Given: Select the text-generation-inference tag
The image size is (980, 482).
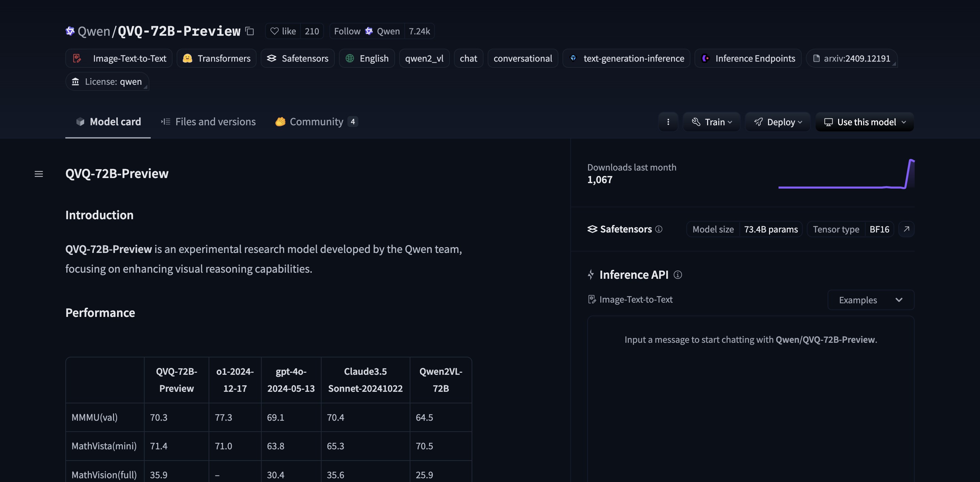Looking at the screenshot, I should (x=626, y=58).
